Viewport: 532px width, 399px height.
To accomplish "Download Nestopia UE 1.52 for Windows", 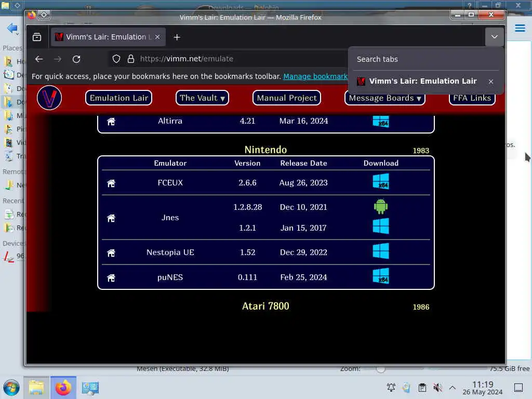I will [x=381, y=251].
